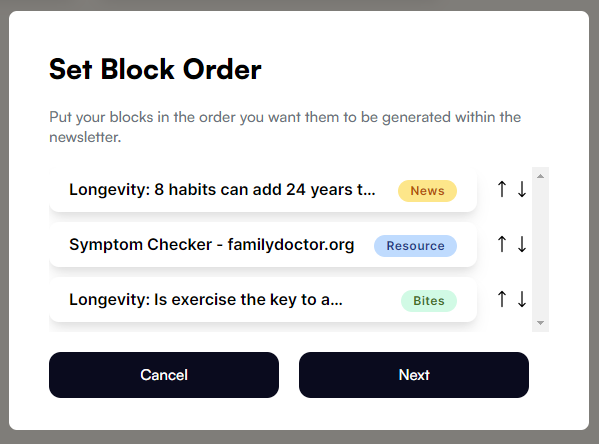Click the scrollbar down arrow
Screen dimensions: 599x444
coord(540,323)
